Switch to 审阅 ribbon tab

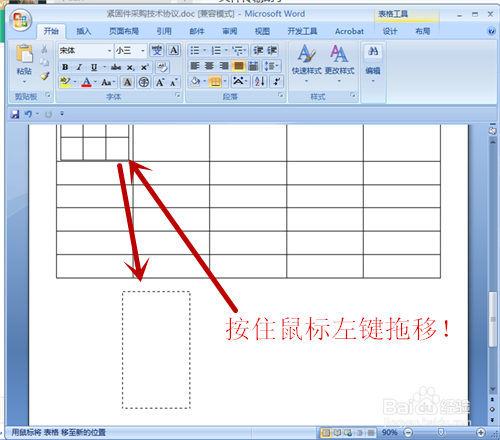tap(230, 31)
